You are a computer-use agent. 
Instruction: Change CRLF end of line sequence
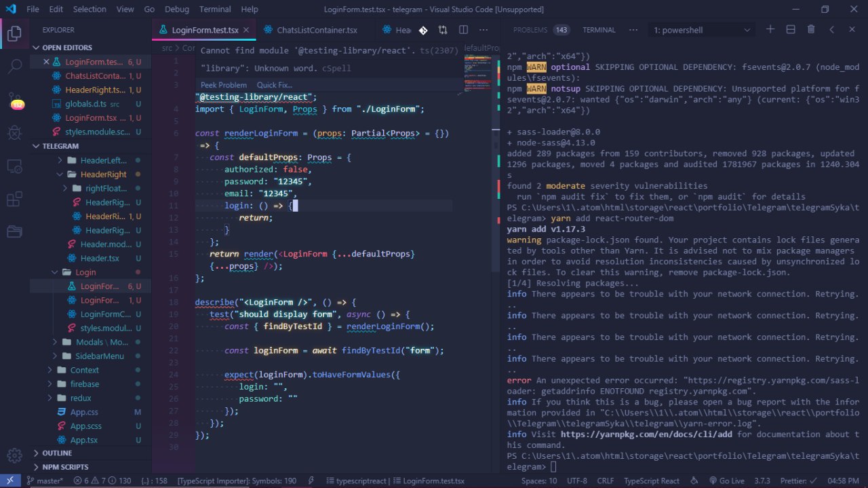pyautogui.click(x=606, y=481)
